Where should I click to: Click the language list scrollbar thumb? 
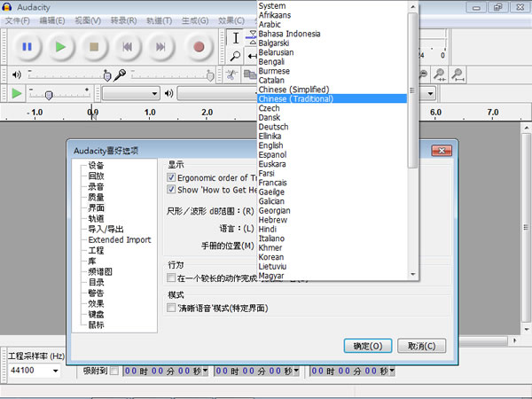coord(412,90)
